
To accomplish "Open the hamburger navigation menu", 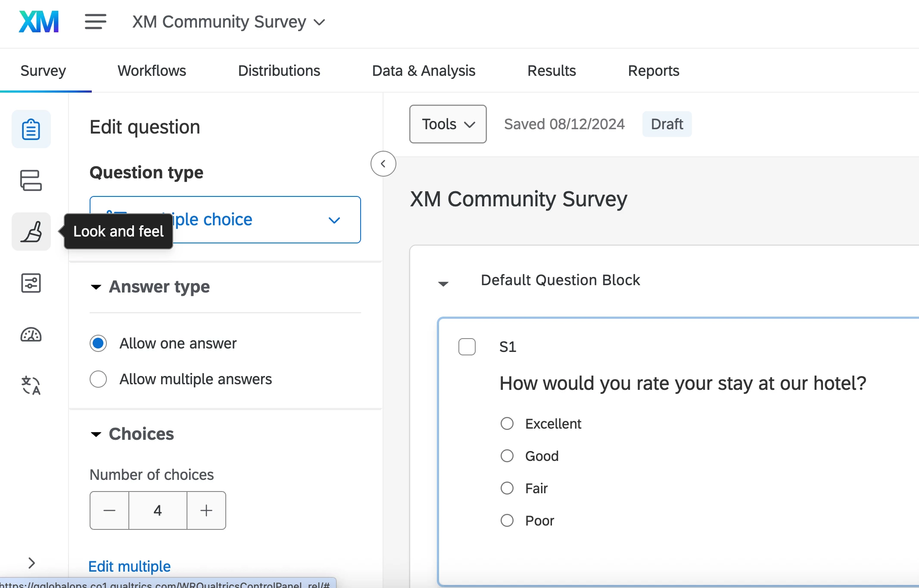I will point(95,22).
